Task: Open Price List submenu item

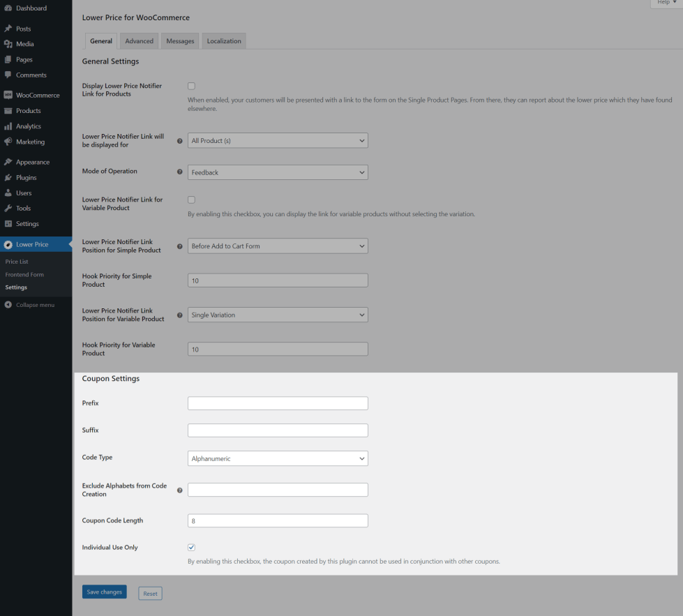Action: (17, 262)
